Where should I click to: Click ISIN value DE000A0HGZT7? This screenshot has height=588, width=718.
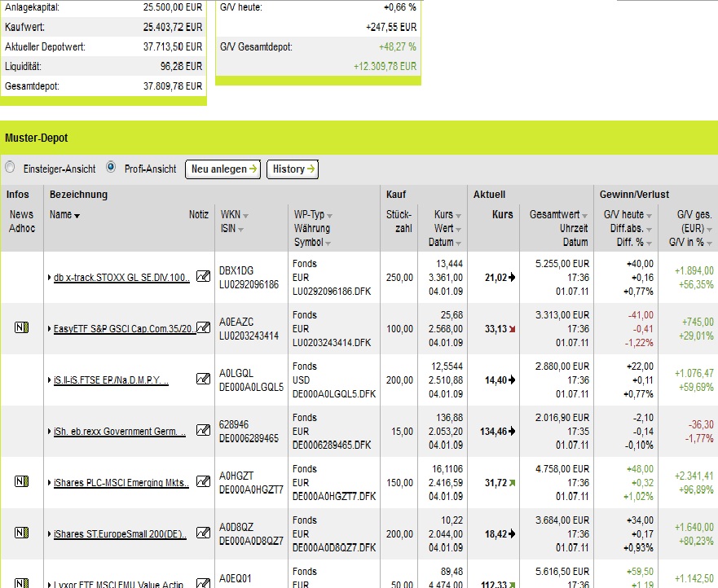[251, 489]
